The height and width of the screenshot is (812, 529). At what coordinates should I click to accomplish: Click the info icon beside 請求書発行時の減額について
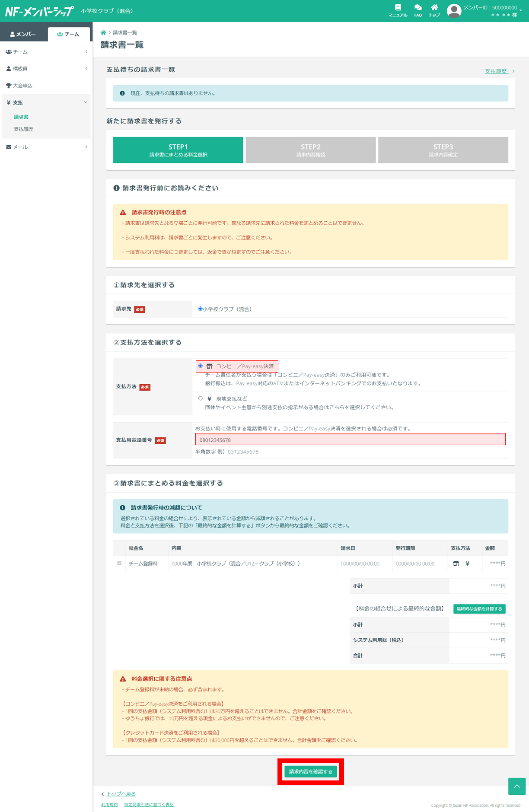pyautogui.click(x=123, y=508)
